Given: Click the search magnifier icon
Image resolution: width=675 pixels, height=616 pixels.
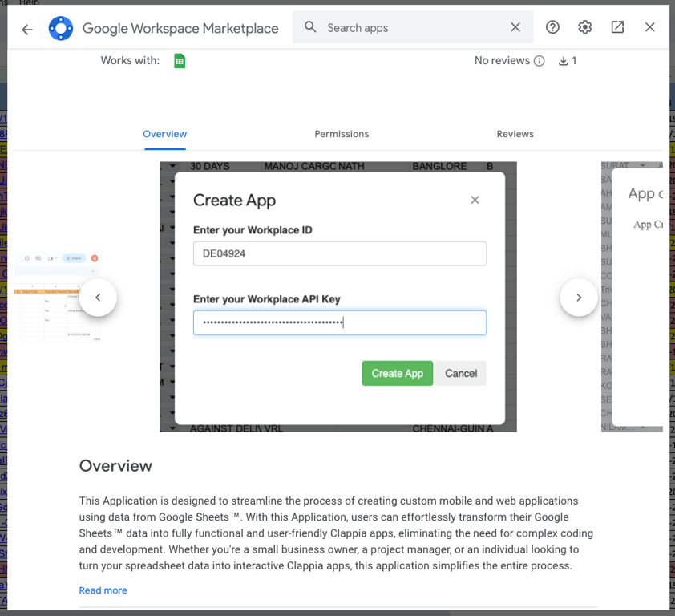Looking at the screenshot, I should [x=310, y=27].
